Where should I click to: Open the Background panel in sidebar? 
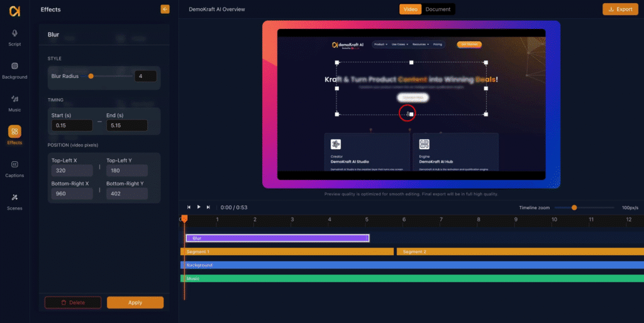click(14, 69)
